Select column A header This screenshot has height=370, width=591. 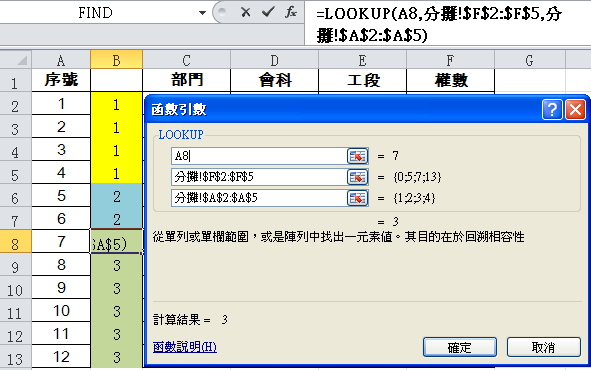point(61,60)
